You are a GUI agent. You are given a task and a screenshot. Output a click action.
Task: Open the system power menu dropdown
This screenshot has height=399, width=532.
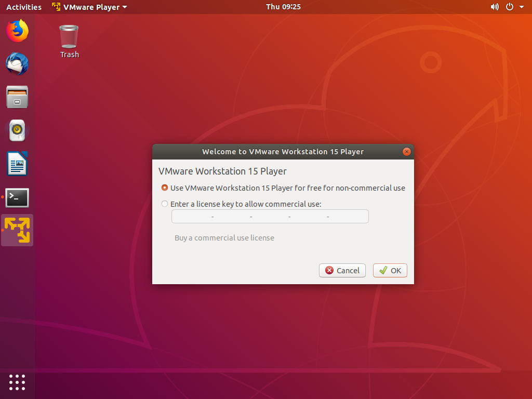pos(514,7)
